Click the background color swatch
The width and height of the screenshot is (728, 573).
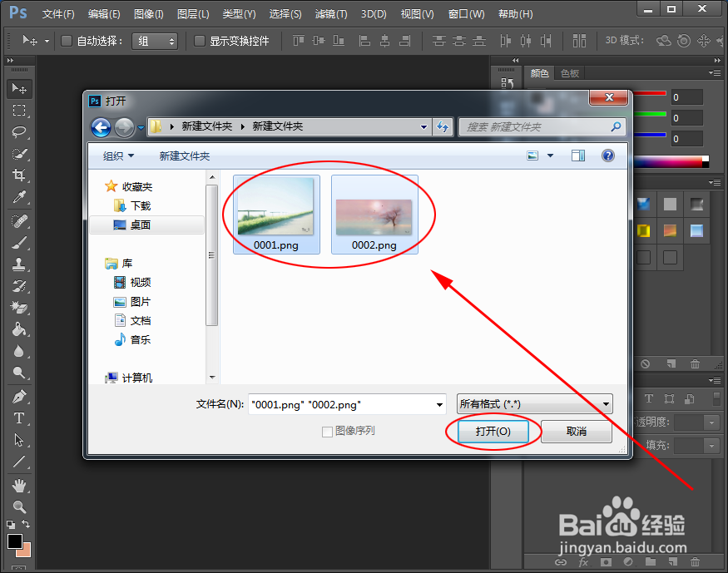click(26, 551)
